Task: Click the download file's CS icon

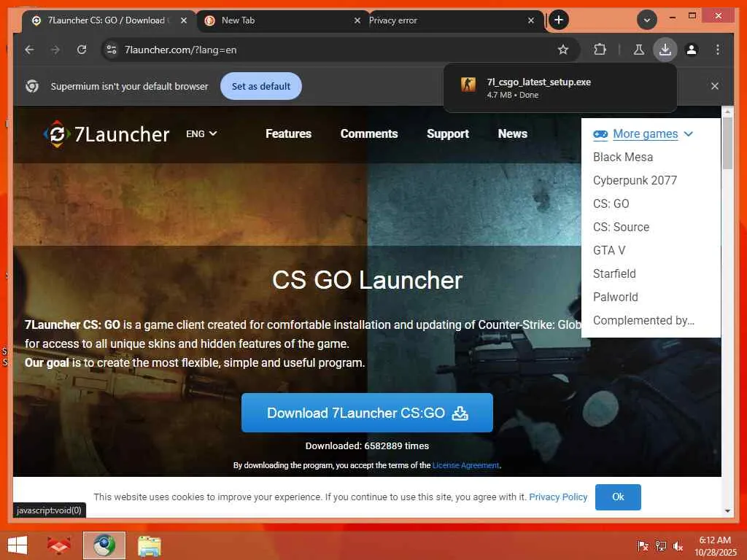Action: point(468,85)
